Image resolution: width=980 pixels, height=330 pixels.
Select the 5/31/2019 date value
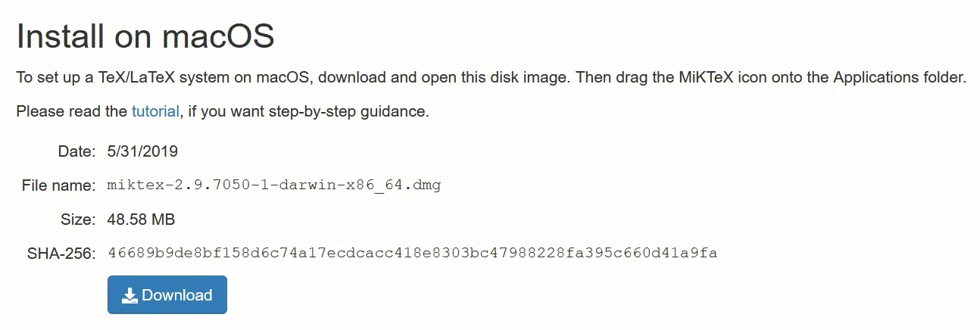[142, 151]
